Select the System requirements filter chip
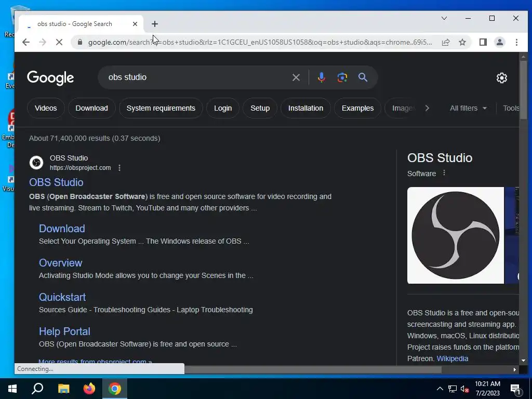 coord(161,108)
